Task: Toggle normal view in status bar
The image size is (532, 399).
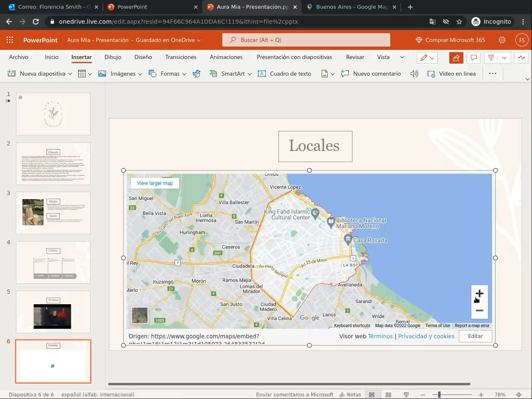Action: tap(372, 394)
